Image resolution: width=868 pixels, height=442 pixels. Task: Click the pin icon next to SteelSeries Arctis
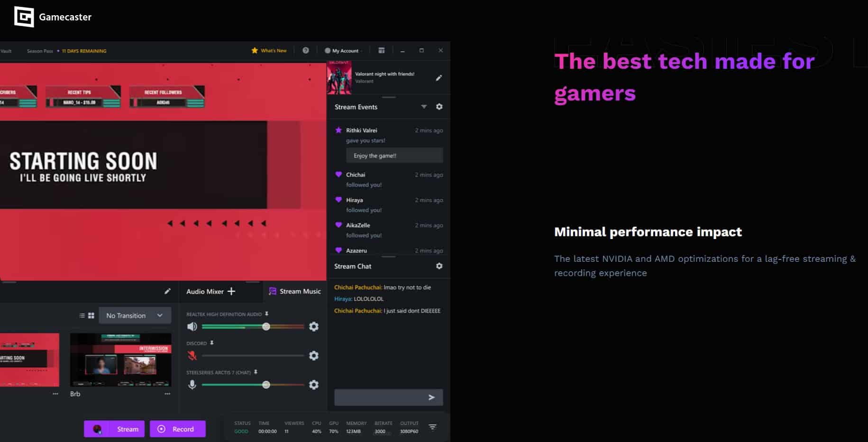click(x=256, y=372)
